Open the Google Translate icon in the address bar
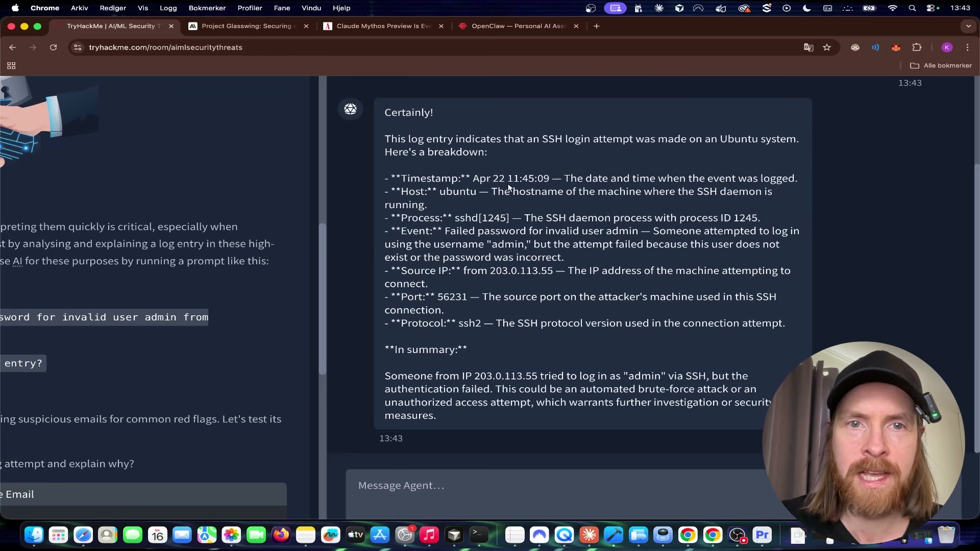Screen dimensions: 980x551 (808, 47)
